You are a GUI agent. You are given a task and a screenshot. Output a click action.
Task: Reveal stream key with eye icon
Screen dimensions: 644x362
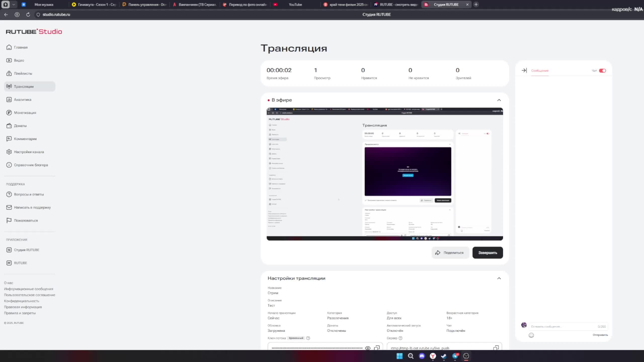click(368, 348)
